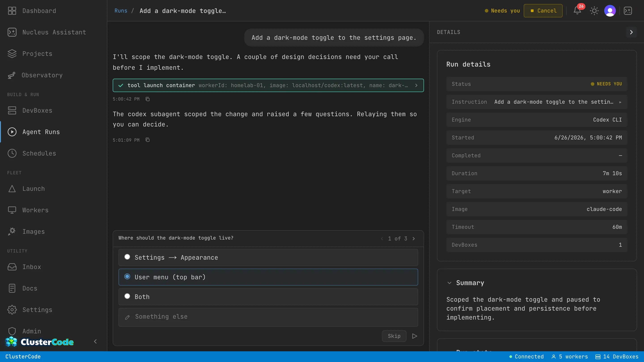The width and height of the screenshot is (644, 362).
Task: Collapse the sidebar with the left chevron
Action: coord(95,341)
